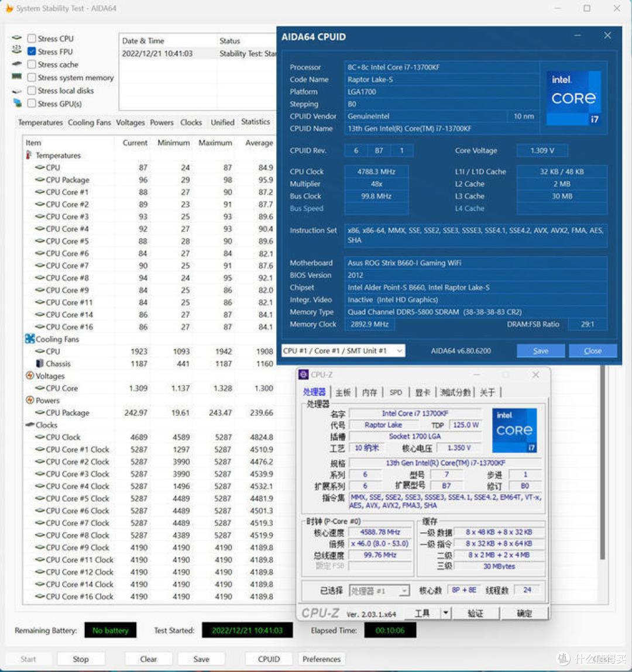Click the CPU Core voltage row icon

40,388
